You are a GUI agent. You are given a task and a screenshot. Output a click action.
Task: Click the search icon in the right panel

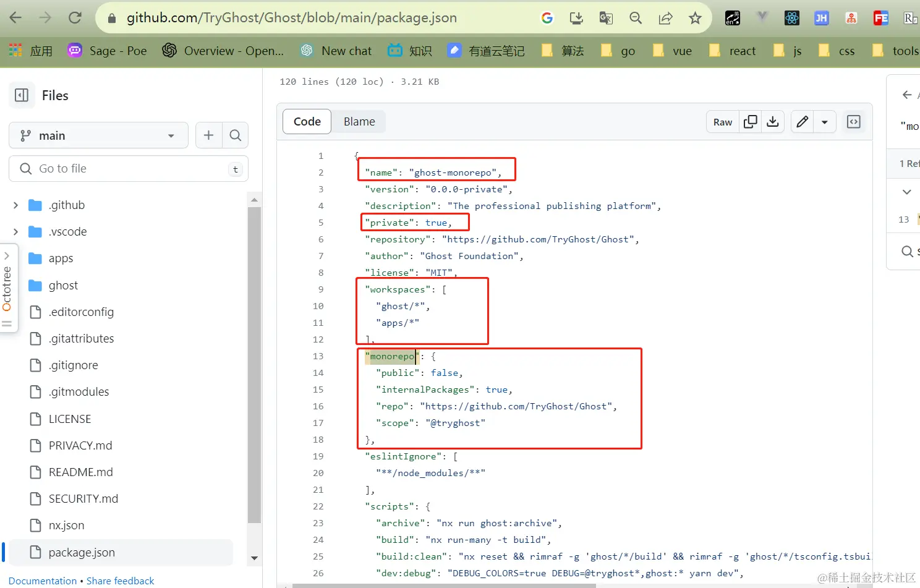[x=907, y=251]
